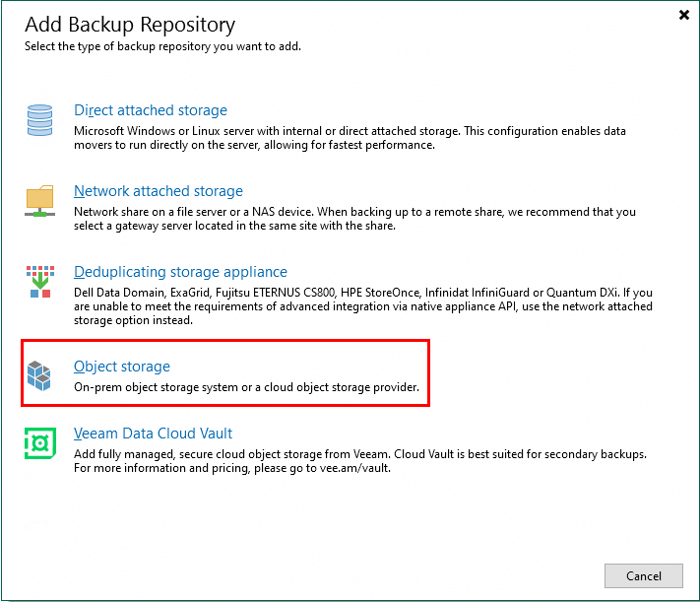700x602 pixels.
Task: Click the Cancel button
Action: point(643,575)
